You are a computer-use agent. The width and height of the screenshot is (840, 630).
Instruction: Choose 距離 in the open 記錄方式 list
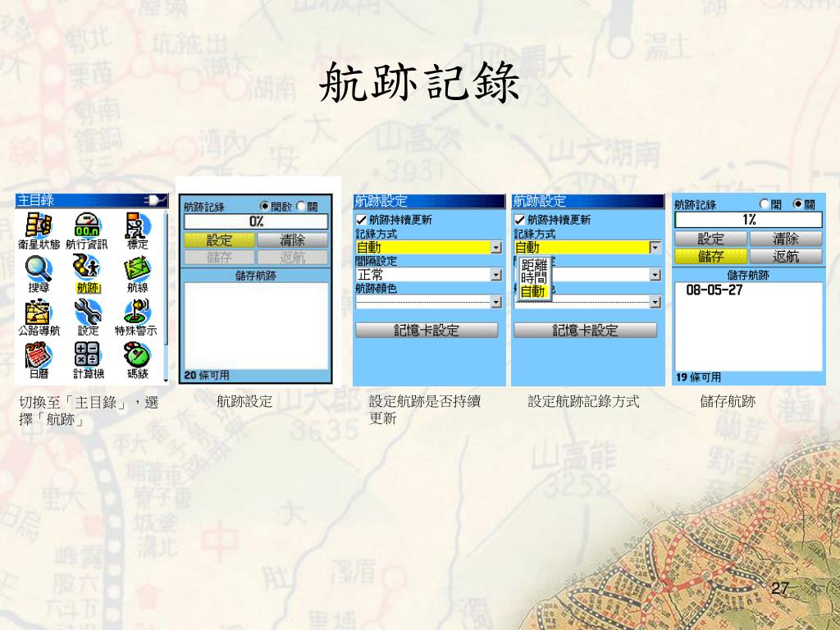(534, 265)
